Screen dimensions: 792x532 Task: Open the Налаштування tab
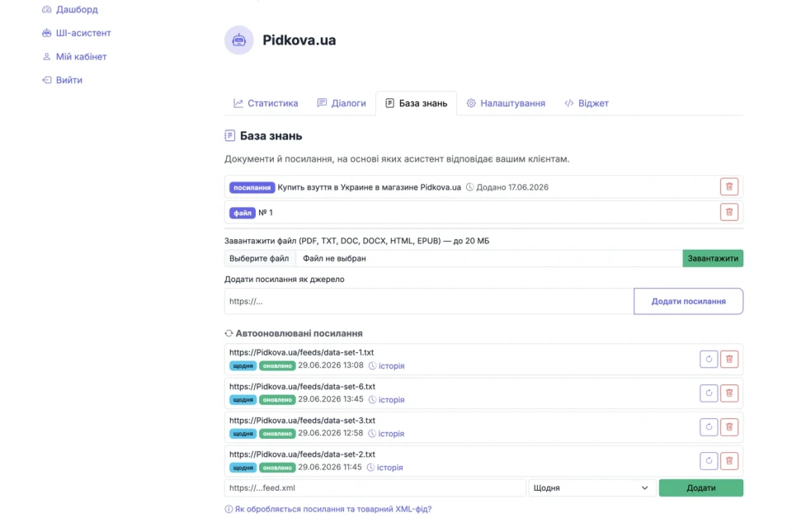point(506,103)
